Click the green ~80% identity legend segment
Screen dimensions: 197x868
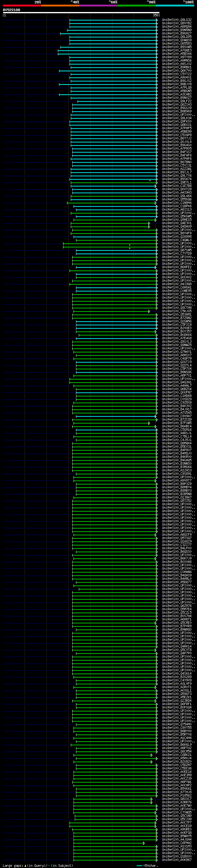coord(137,6)
